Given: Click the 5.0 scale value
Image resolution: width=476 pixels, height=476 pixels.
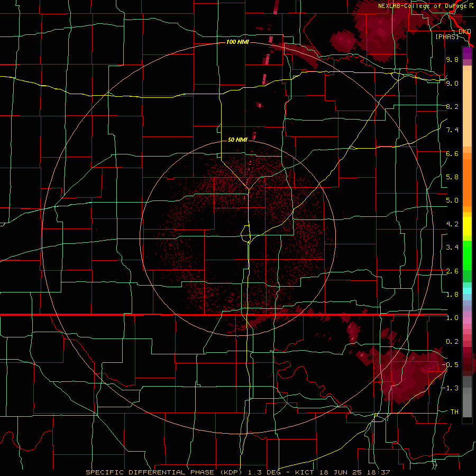Looking at the screenshot, I should (x=452, y=200).
